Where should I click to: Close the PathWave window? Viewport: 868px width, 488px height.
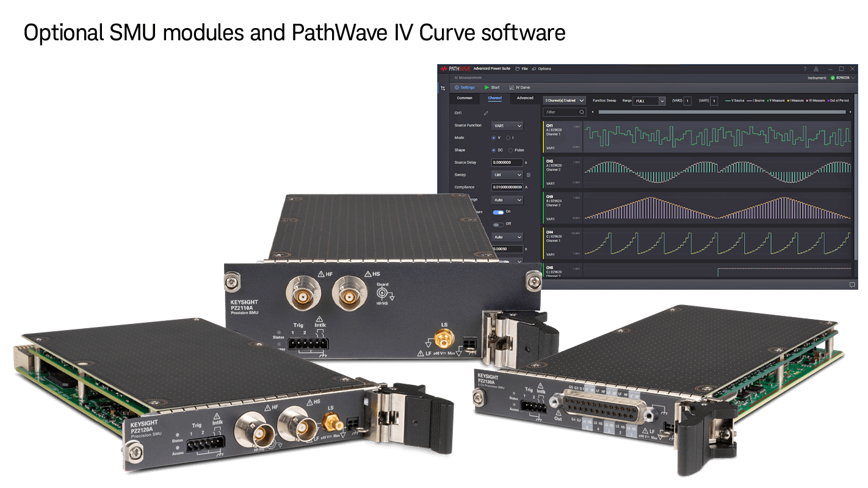pyautogui.click(x=853, y=69)
